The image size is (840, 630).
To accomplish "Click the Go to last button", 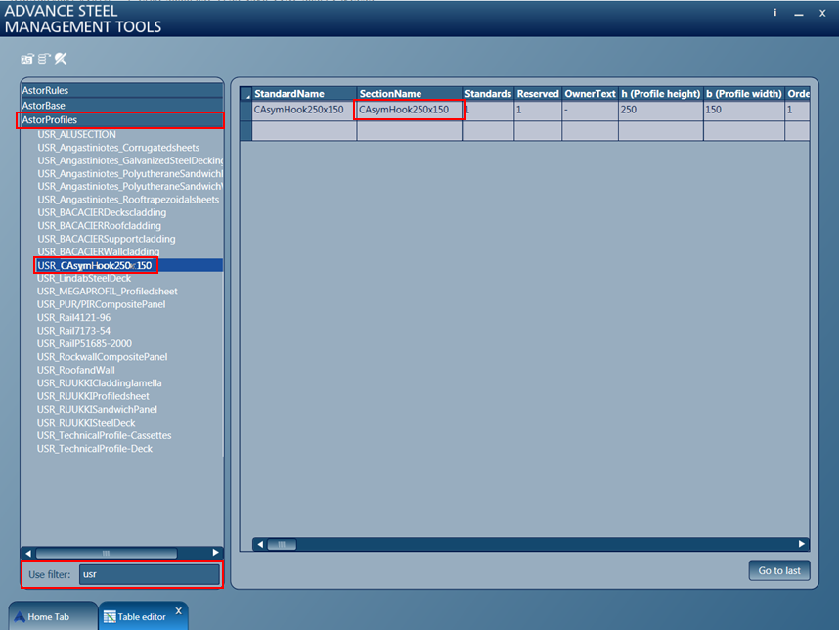I will [x=779, y=570].
